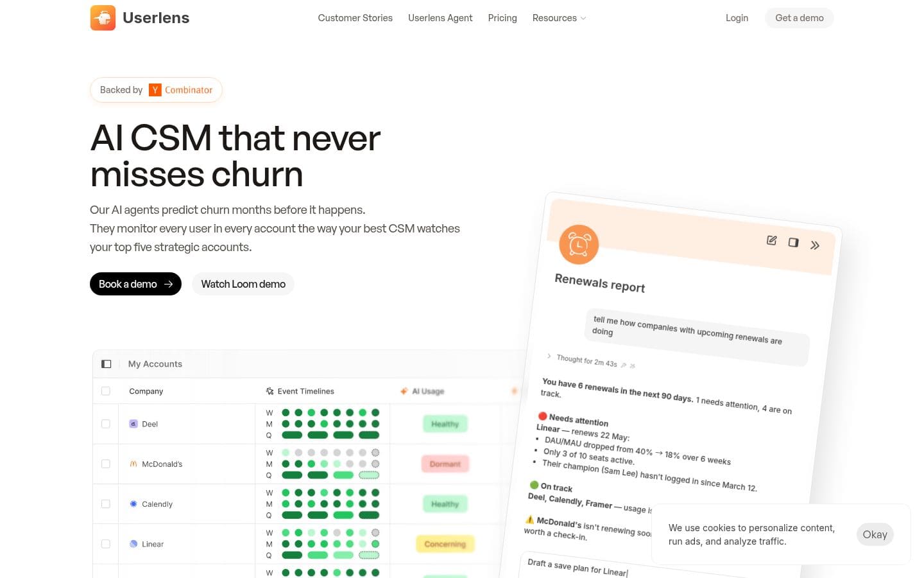The width and height of the screenshot is (924, 578).
Task: Click the alarm clock icon in Renewals report
Action: [x=579, y=245]
